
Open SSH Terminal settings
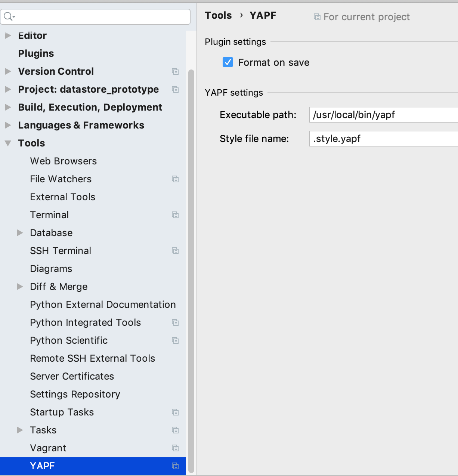[x=61, y=251]
